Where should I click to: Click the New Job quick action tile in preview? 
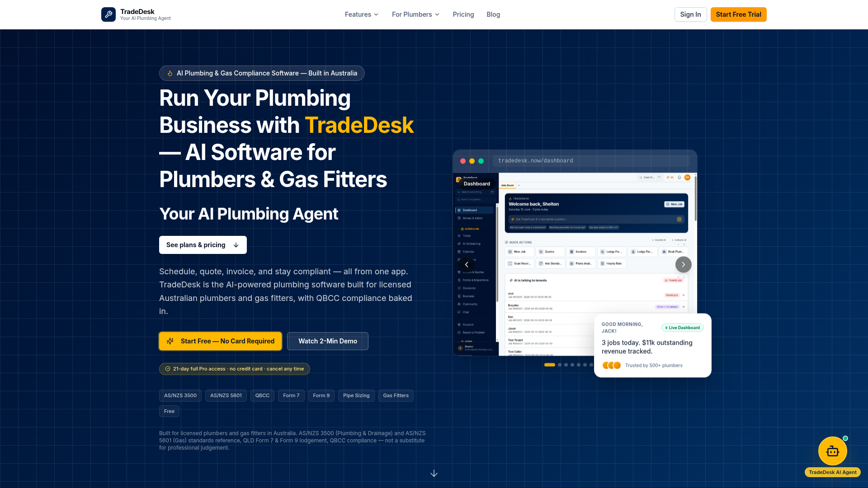pyautogui.click(x=519, y=252)
